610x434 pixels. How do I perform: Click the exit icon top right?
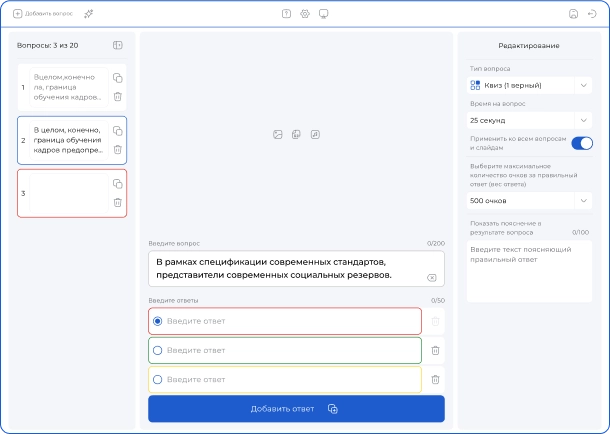coord(592,14)
